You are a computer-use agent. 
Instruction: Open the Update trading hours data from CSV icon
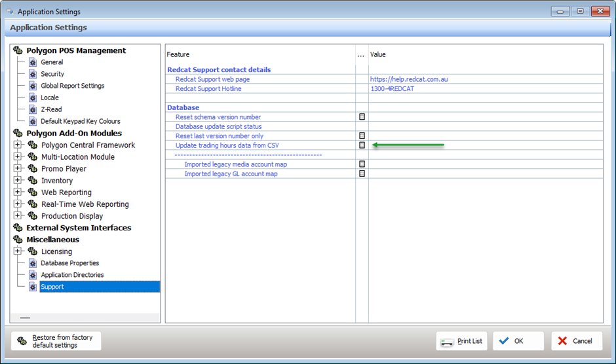click(362, 145)
